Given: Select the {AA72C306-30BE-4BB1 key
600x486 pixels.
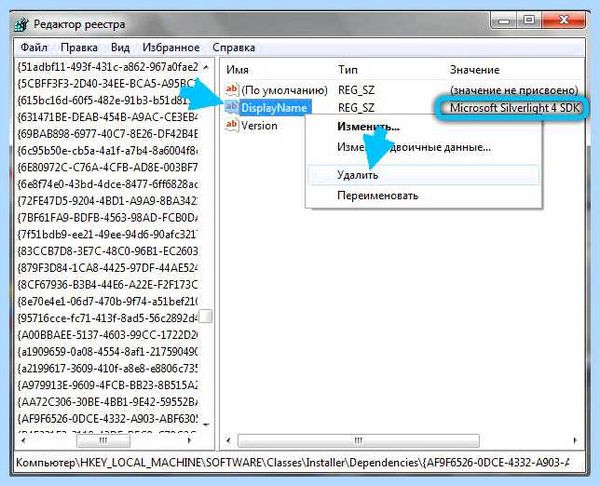Looking at the screenshot, I should point(108,402).
